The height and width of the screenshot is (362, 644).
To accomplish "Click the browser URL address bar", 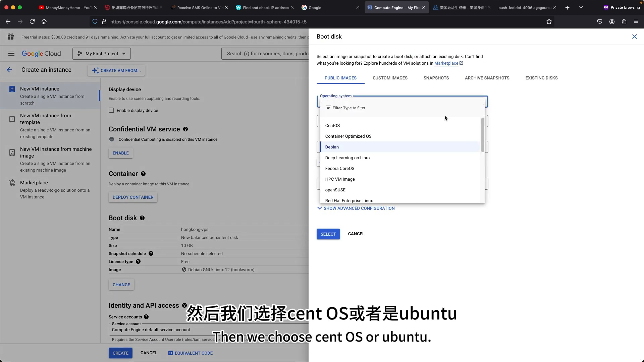I will [x=322, y=21].
